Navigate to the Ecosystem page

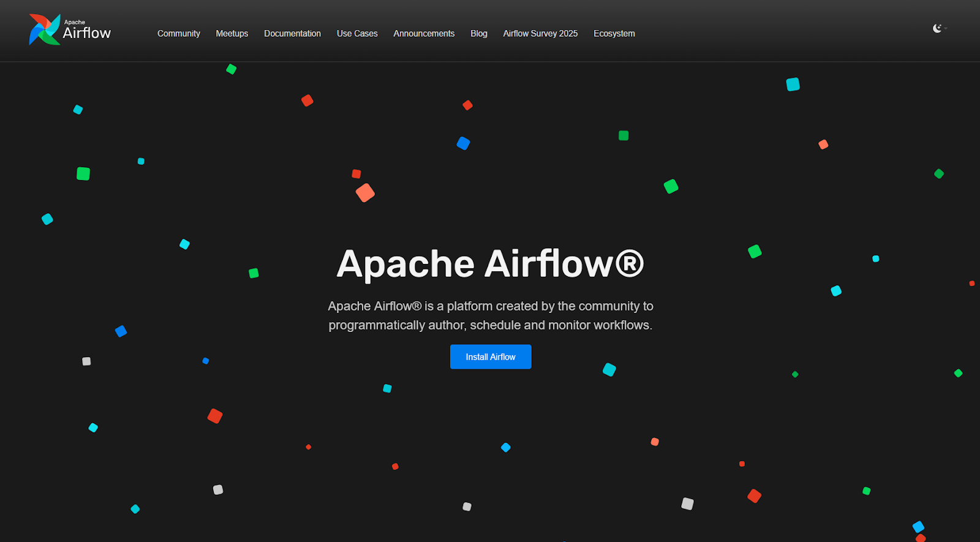click(614, 34)
